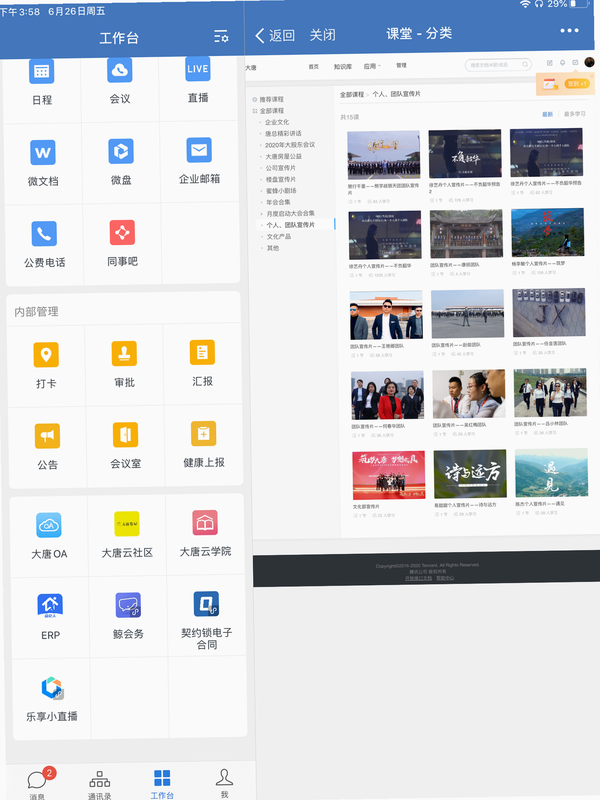The width and height of the screenshot is (600, 800).
Task: Tap the 签到 +1 check-in button
Action: [576, 83]
